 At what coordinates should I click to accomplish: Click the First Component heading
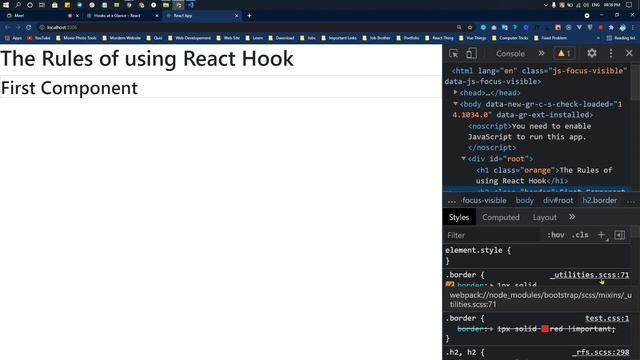[69, 88]
